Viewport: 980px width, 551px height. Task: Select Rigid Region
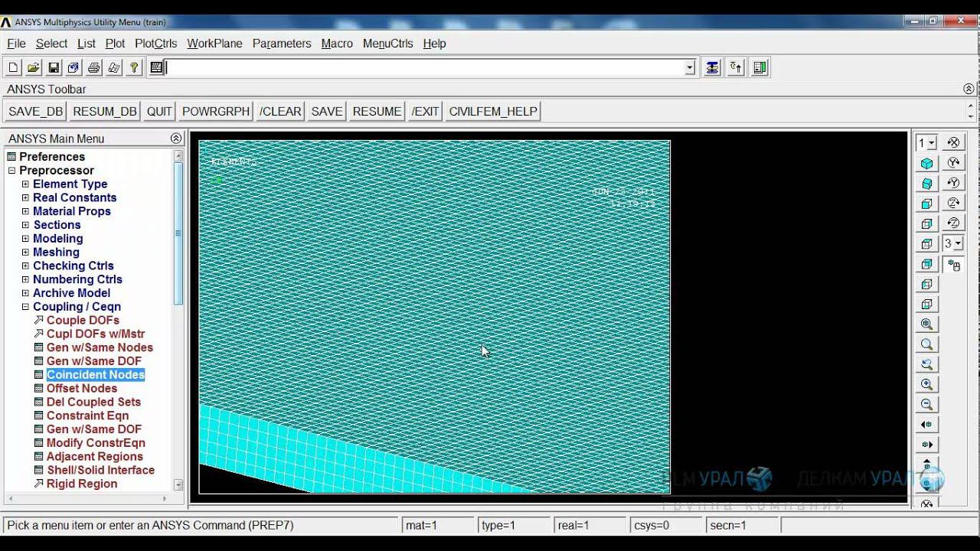pyautogui.click(x=82, y=484)
